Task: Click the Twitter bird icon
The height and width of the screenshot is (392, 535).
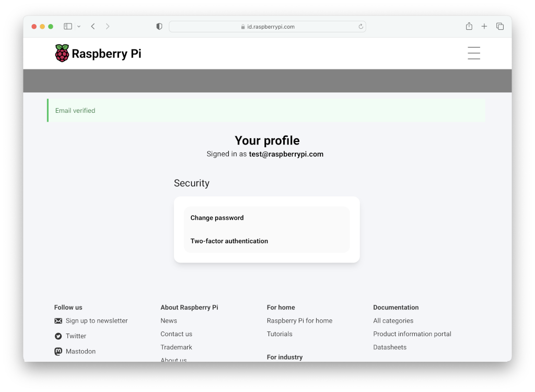Action: [59, 336]
